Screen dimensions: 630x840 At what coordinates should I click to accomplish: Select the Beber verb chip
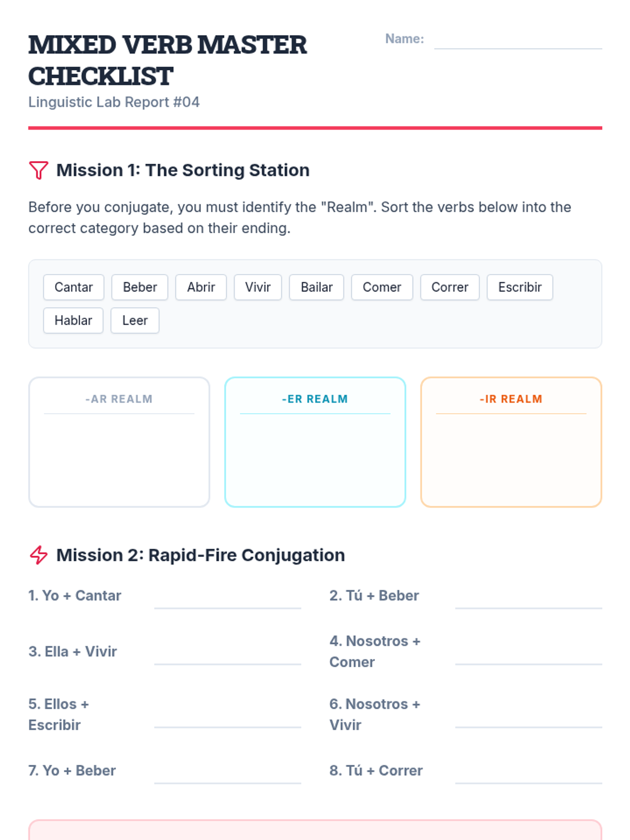tap(140, 287)
